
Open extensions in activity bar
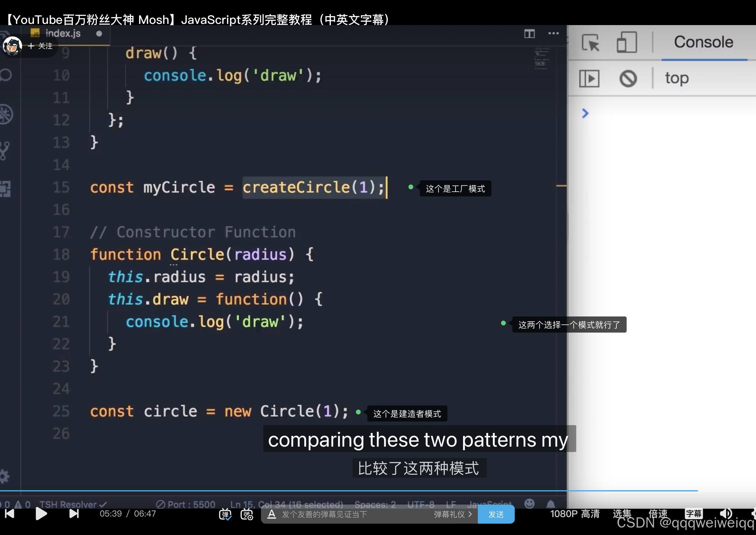[x=5, y=189]
